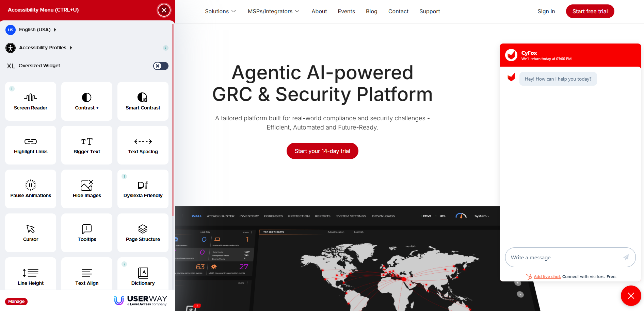This screenshot has width=644, height=311.
Task: Open the Events menu item
Action: (346, 12)
